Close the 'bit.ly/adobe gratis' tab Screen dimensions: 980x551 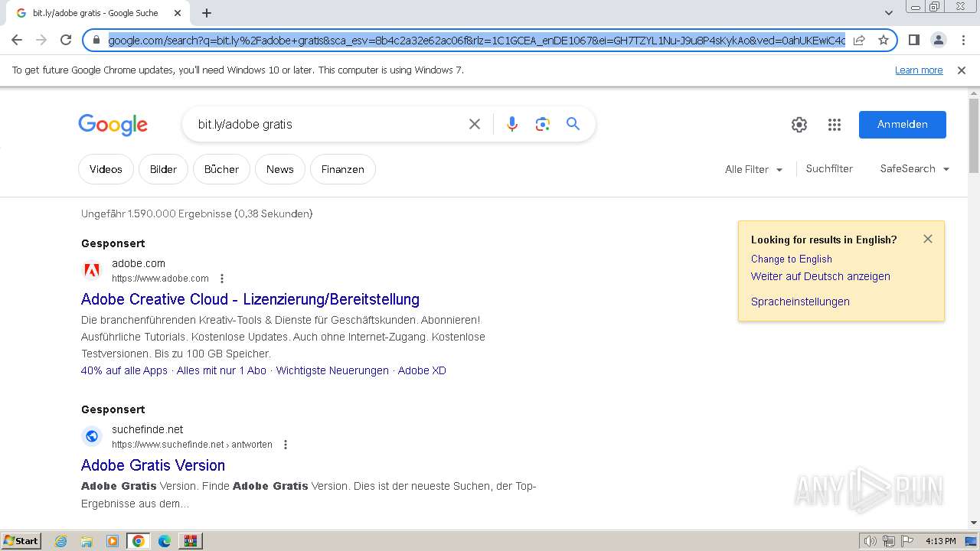click(x=178, y=13)
